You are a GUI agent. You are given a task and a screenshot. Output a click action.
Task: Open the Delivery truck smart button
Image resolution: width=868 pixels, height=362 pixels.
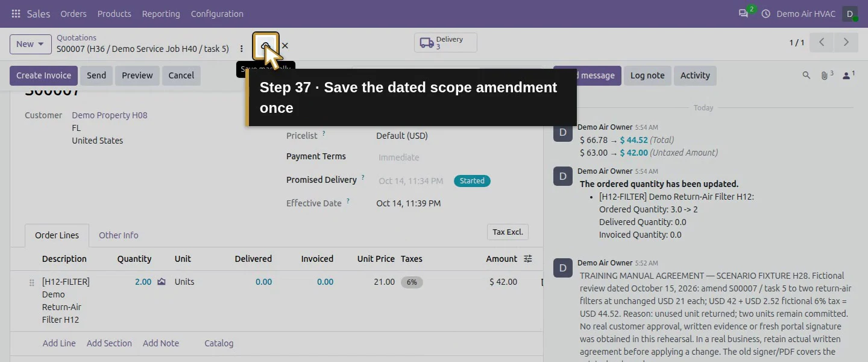[x=445, y=43]
